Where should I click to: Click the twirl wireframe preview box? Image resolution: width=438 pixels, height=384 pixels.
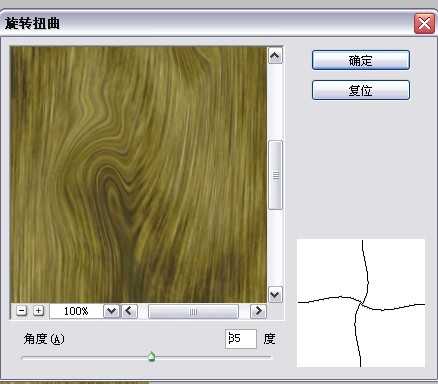(x=361, y=303)
